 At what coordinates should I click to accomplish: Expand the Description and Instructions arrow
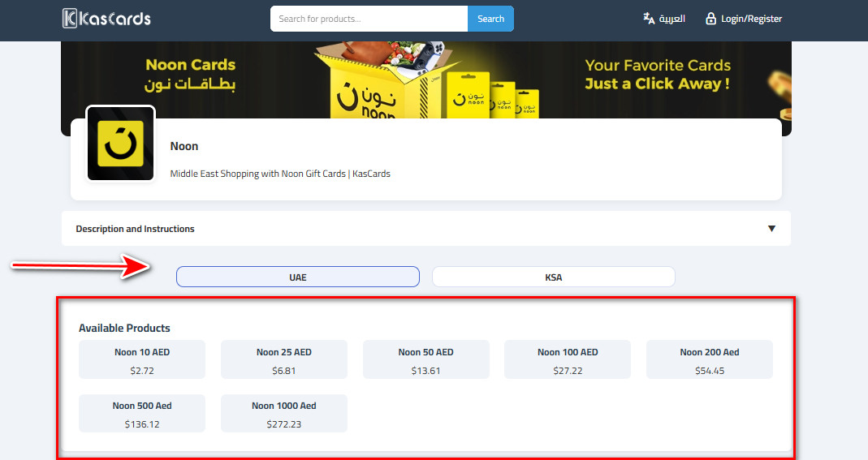(x=771, y=228)
